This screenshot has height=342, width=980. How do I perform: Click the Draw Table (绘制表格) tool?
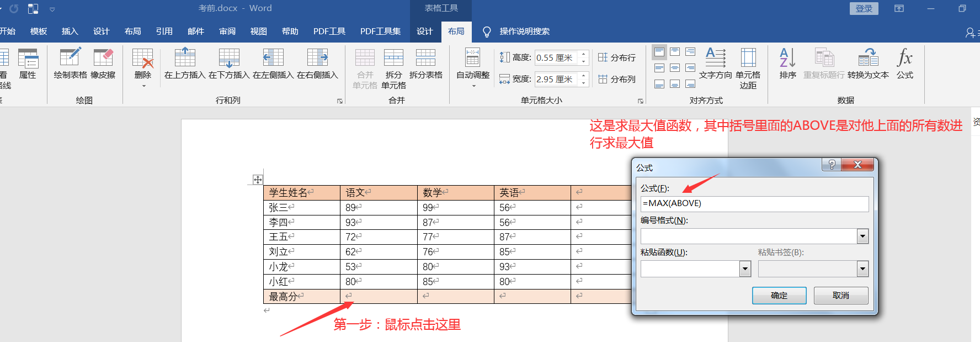70,64
